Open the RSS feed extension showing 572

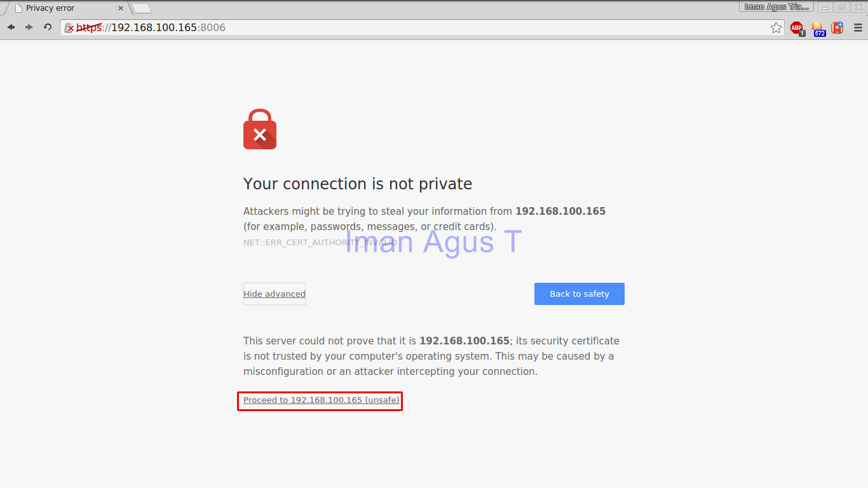[818, 28]
